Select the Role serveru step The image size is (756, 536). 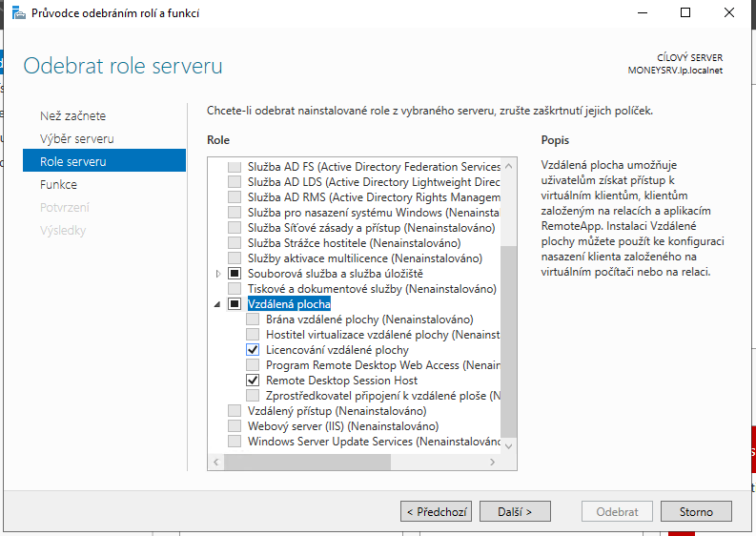coord(72,161)
